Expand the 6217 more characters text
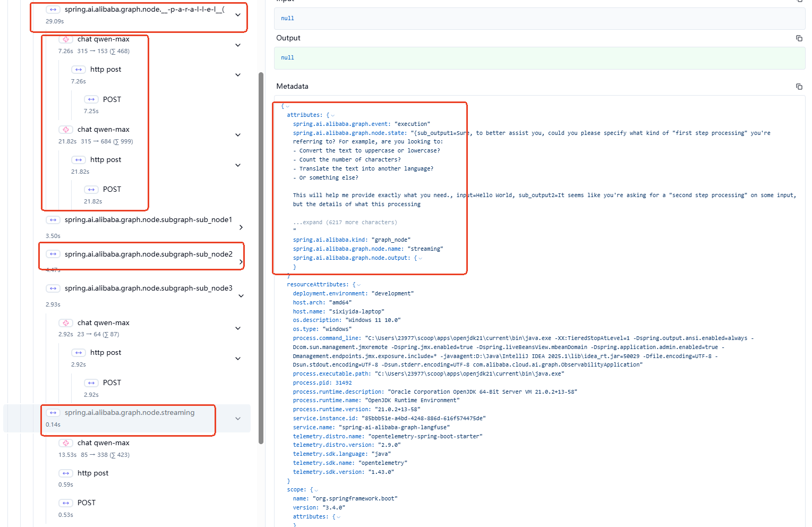Image resolution: width=812 pixels, height=527 pixels. pyautogui.click(x=345, y=223)
